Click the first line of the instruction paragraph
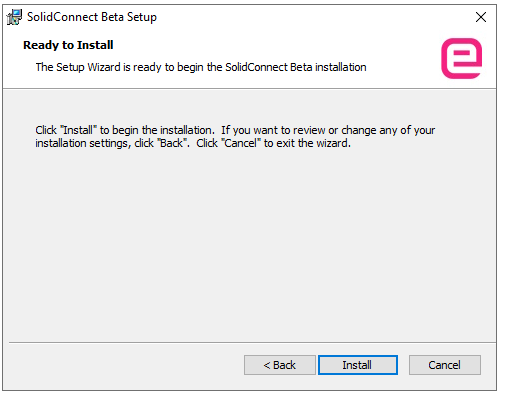This screenshot has width=505, height=399. coord(235,130)
